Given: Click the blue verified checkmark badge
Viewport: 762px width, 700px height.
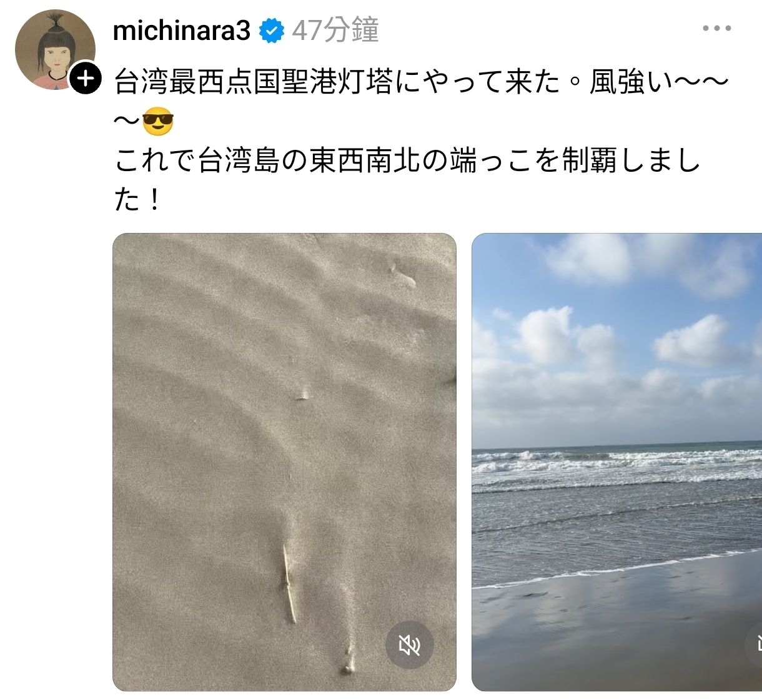Looking at the screenshot, I should [271, 31].
